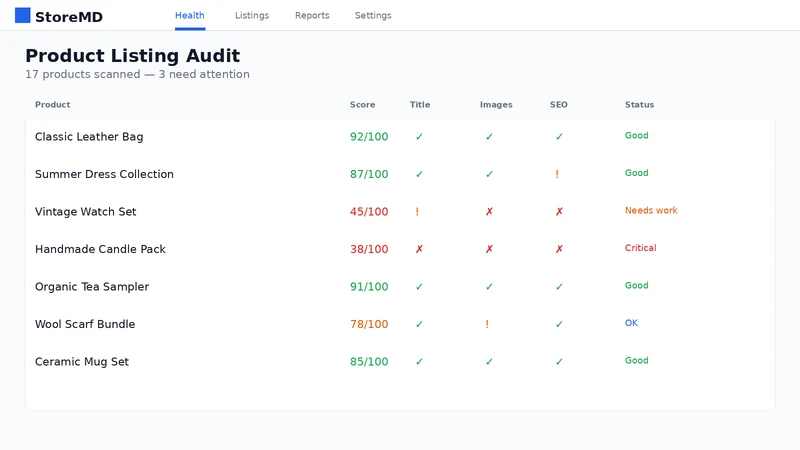
Task: Select the Health tab
Action: (190, 15)
